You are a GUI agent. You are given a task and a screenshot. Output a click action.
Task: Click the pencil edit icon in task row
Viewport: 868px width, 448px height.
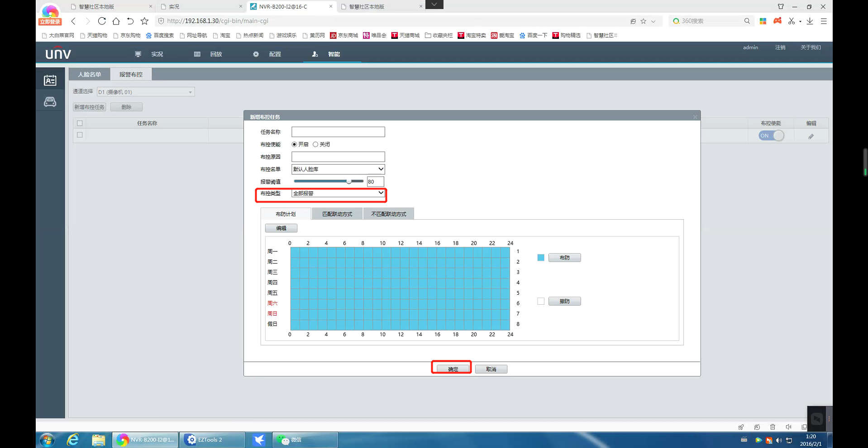click(811, 136)
